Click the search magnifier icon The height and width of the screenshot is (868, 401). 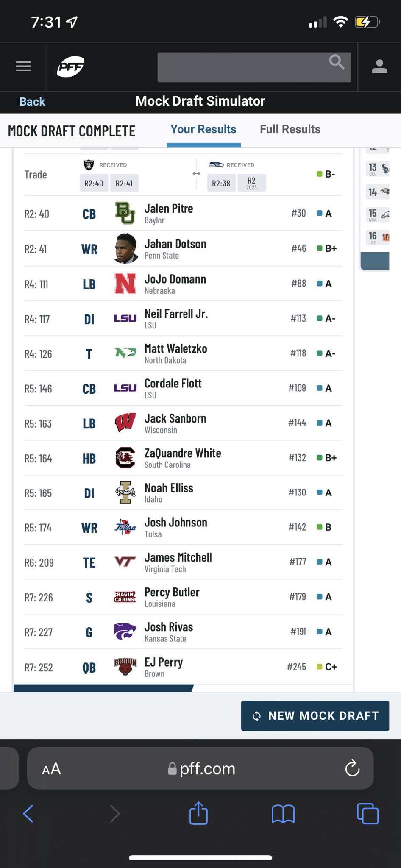point(337,62)
